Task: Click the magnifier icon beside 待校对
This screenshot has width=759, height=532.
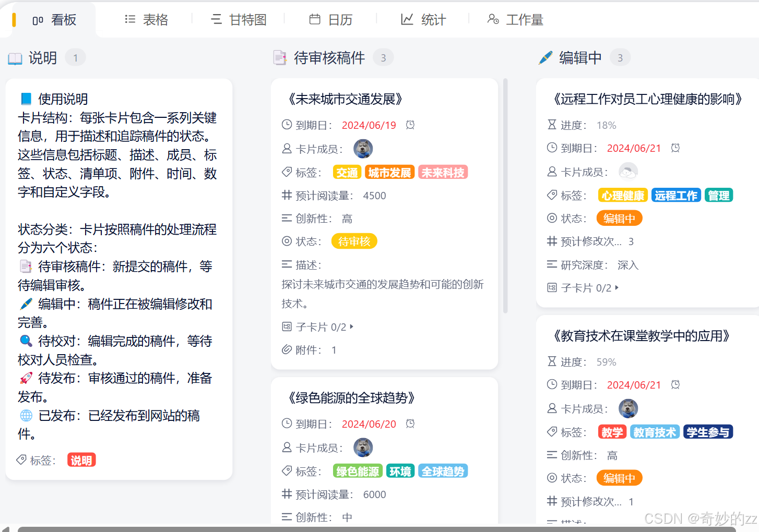Action: (26, 341)
